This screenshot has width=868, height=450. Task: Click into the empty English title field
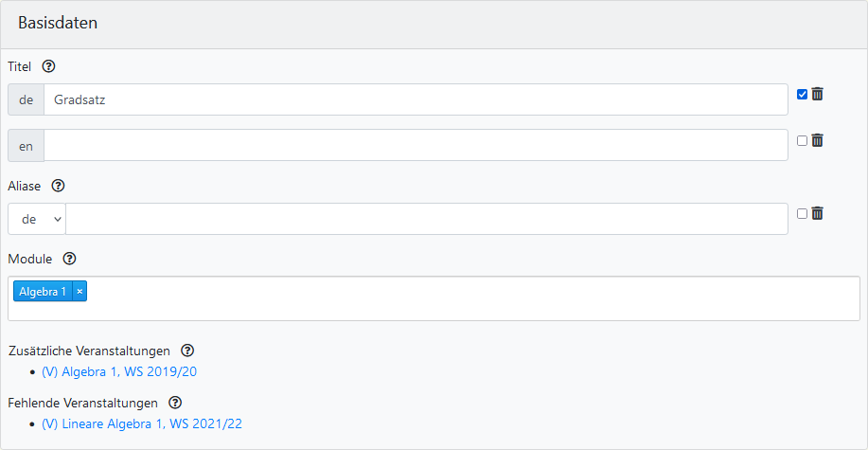point(415,146)
